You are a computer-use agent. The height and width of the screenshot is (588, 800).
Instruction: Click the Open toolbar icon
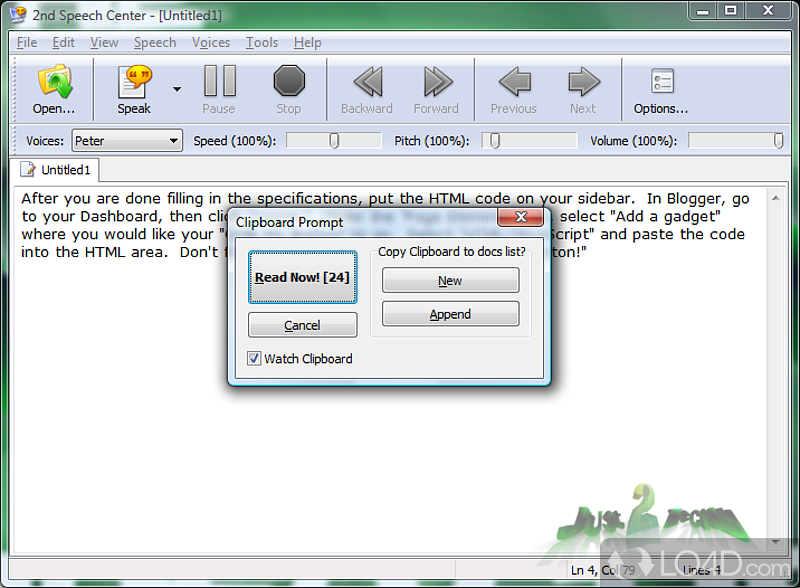[54, 82]
